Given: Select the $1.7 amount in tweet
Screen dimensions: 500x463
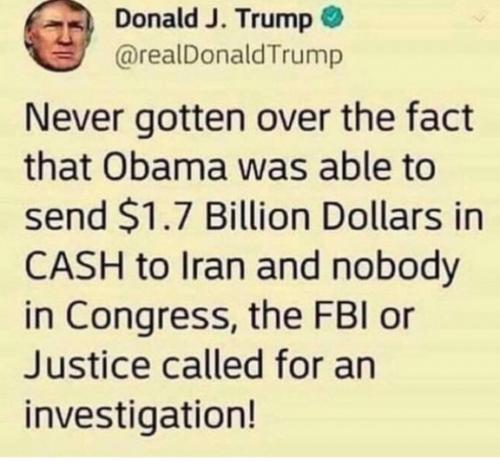Looking at the screenshot, I should [x=158, y=217].
